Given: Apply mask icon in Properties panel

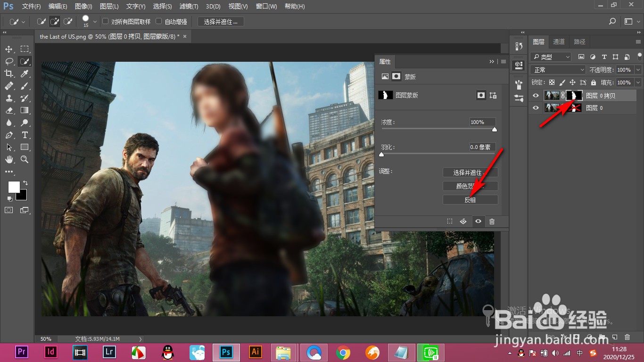Looking at the screenshot, I should [463, 221].
